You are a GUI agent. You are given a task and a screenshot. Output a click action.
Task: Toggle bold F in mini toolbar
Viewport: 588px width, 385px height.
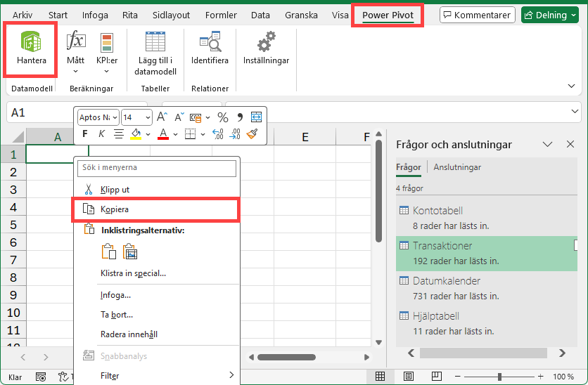85,133
